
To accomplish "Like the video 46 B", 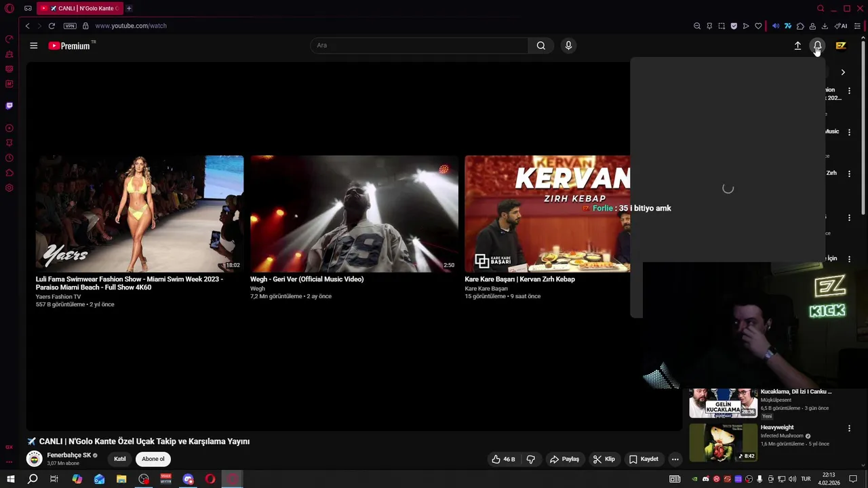I will click(503, 459).
